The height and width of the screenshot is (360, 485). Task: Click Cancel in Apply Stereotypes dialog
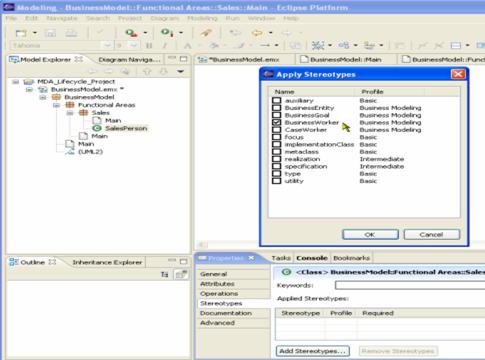(432, 234)
